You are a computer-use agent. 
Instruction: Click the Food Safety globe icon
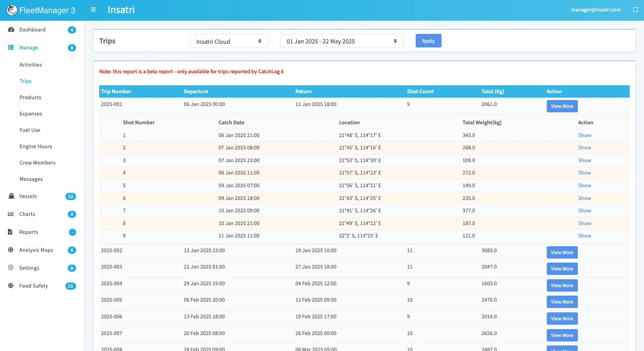pos(11,286)
